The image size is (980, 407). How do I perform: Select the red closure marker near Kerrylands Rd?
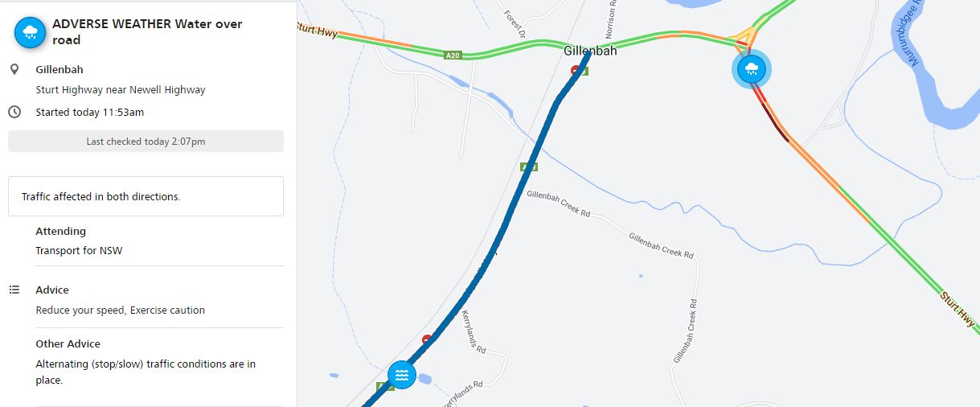pos(427,339)
